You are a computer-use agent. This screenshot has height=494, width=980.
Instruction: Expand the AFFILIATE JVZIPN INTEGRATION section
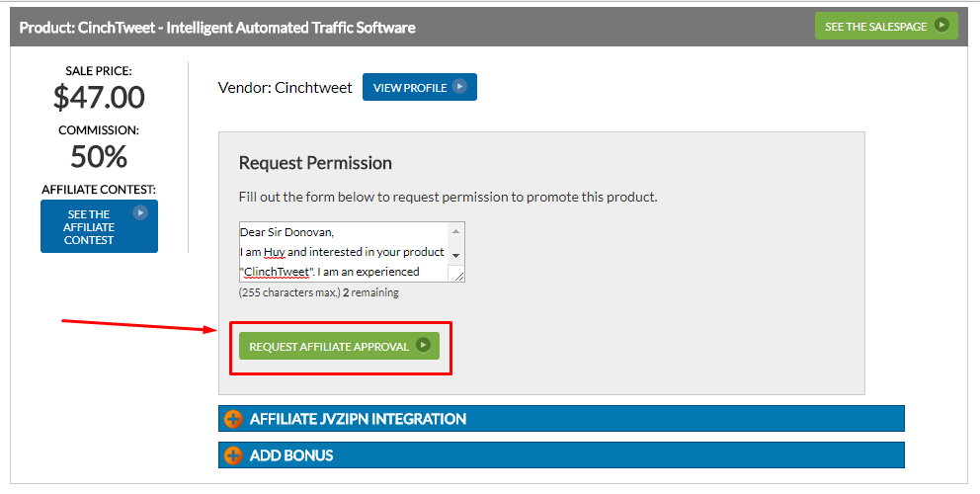coord(561,418)
